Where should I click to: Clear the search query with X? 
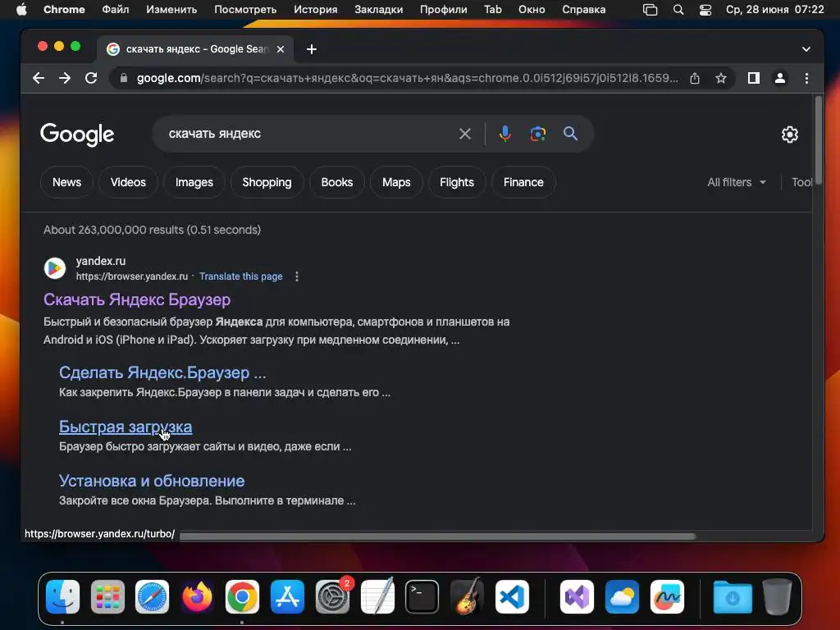pyautogui.click(x=465, y=134)
